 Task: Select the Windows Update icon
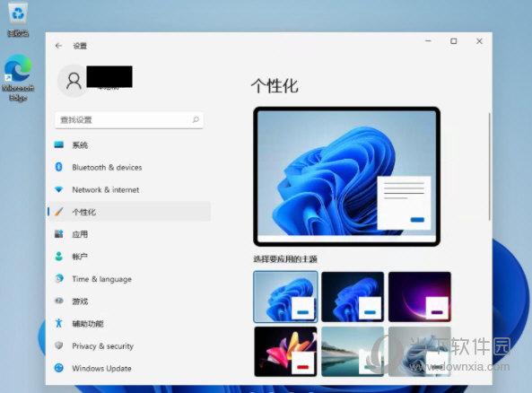[x=58, y=368]
